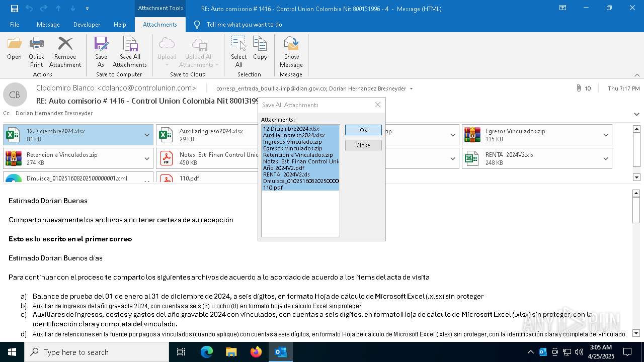Click the Save icon in quick access toolbar
The width and height of the screenshot is (644, 362).
click(14, 9)
